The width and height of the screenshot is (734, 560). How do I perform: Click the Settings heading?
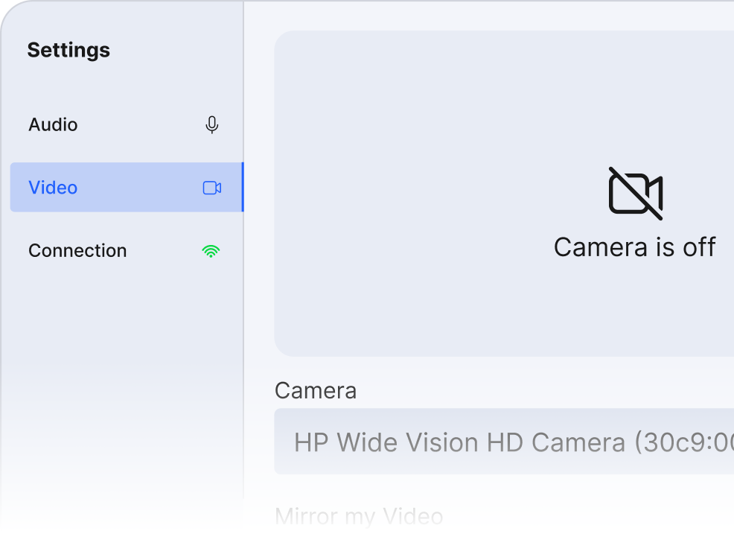(x=68, y=51)
